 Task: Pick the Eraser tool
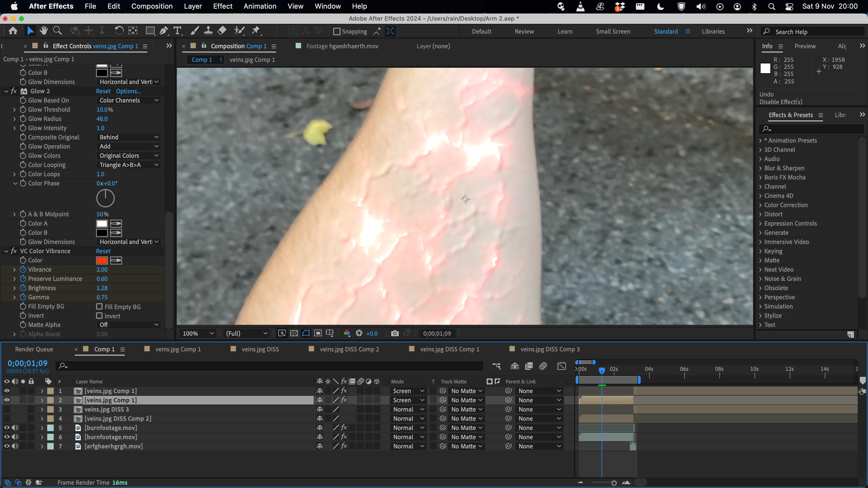tap(222, 31)
